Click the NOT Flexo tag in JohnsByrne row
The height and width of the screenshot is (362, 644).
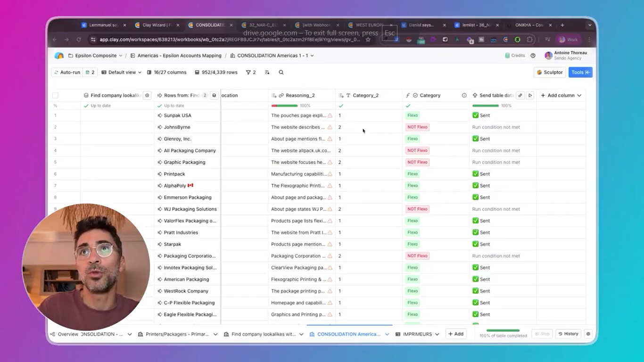(x=417, y=127)
